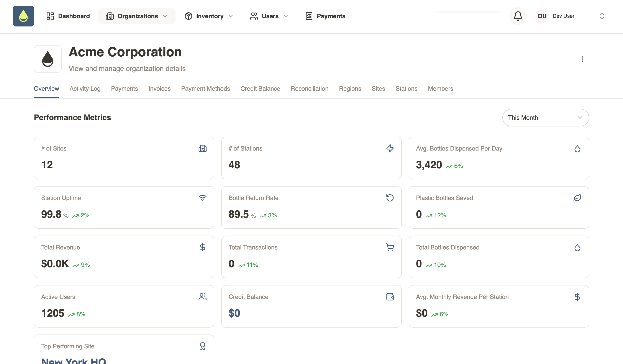Click the Inventory box icon in navbar
Image resolution: width=623 pixels, height=364 pixels.
coord(188,16)
